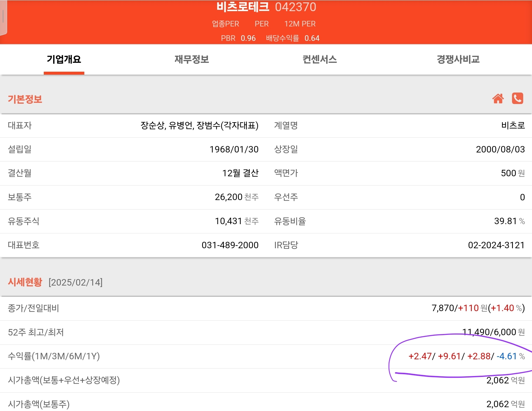The image size is (532, 411).
Task: Tap the stock code 042370
Action: [x=296, y=7]
